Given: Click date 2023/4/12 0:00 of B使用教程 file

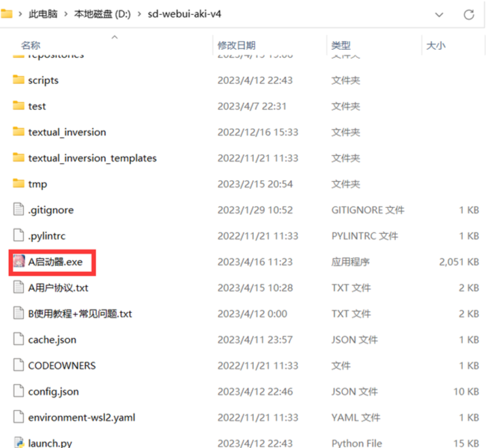Looking at the screenshot, I should click(252, 314).
